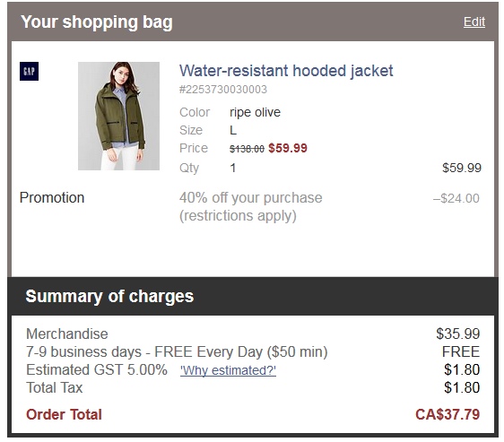This screenshot has width=504, height=442.
Task: Click the –$24.00 promotion discount amount
Action: coord(456,198)
